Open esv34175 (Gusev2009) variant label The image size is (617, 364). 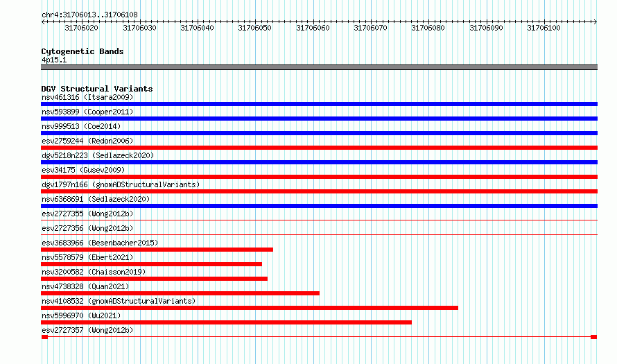point(83,170)
